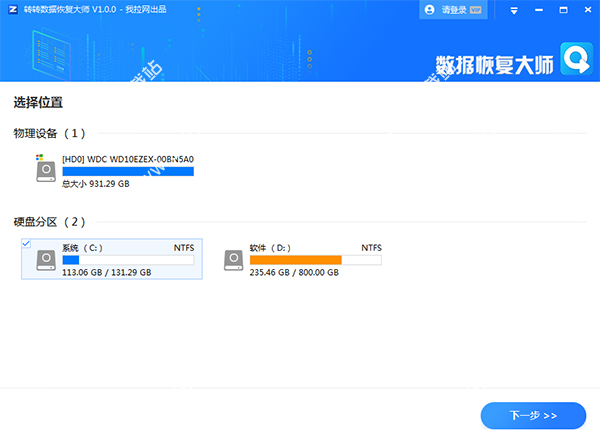Image resolution: width=600 pixels, height=443 pixels.
Task: Click the NTFS label of C: partition
Action: coord(184,248)
